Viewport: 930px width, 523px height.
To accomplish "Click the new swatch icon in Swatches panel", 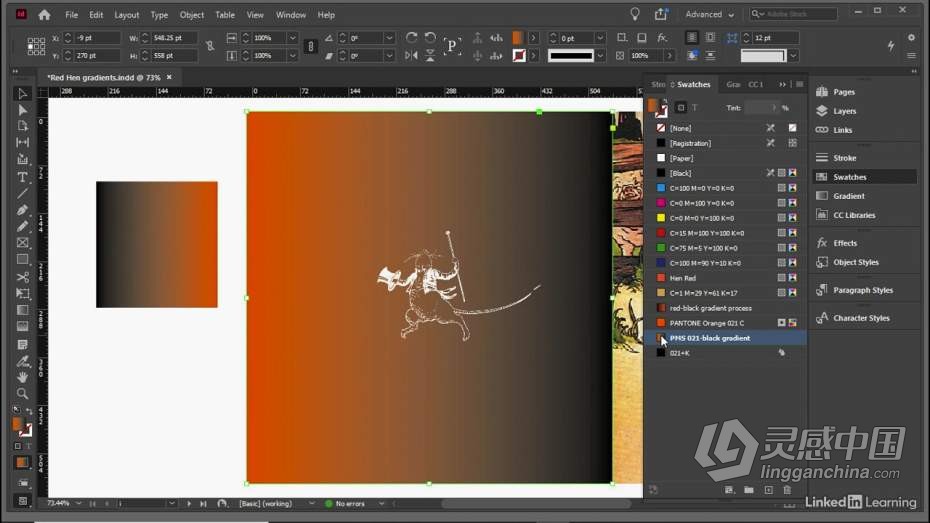I will [769, 490].
